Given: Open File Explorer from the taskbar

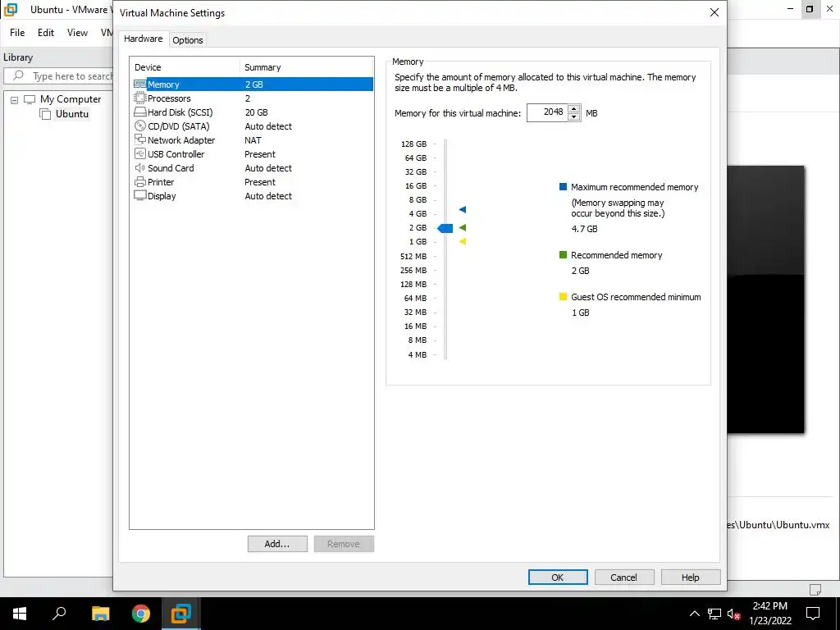Looking at the screenshot, I should [x=100, y=614].
